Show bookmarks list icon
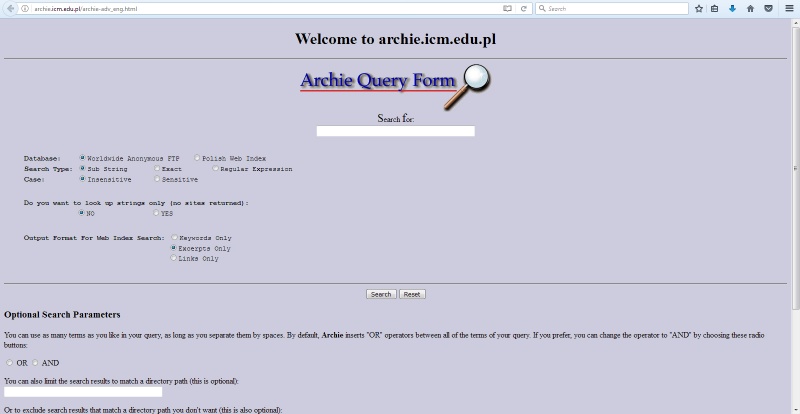The height and width of the screenshot is (414, 800). [x=715, y=9]
